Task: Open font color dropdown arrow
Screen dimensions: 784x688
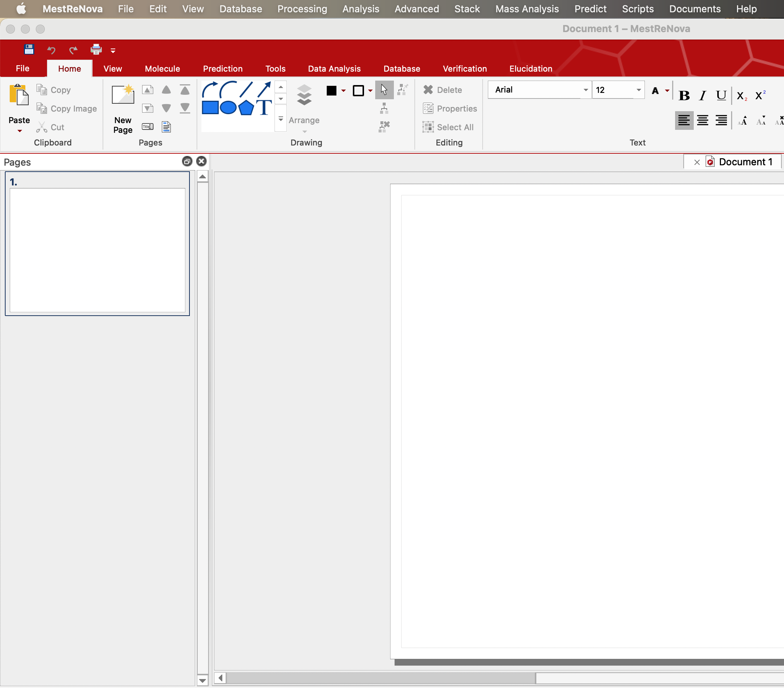Action: coord(667,91)
